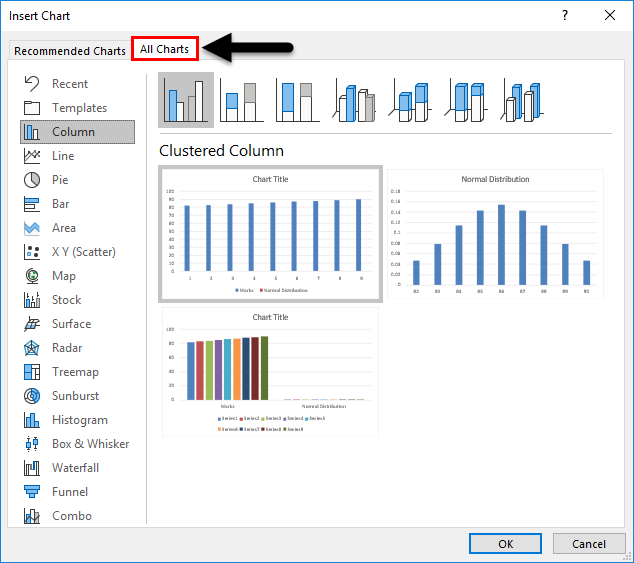
Task: Click the Line category label
Action: coord(63,156)
